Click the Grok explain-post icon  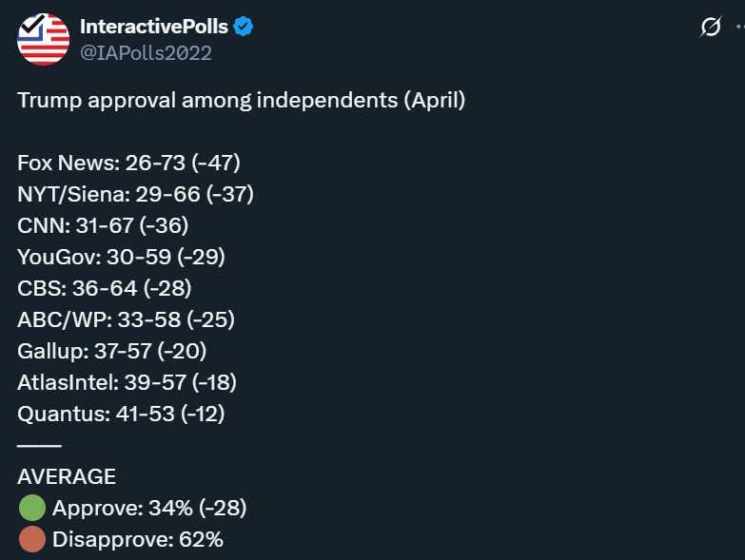711,27
